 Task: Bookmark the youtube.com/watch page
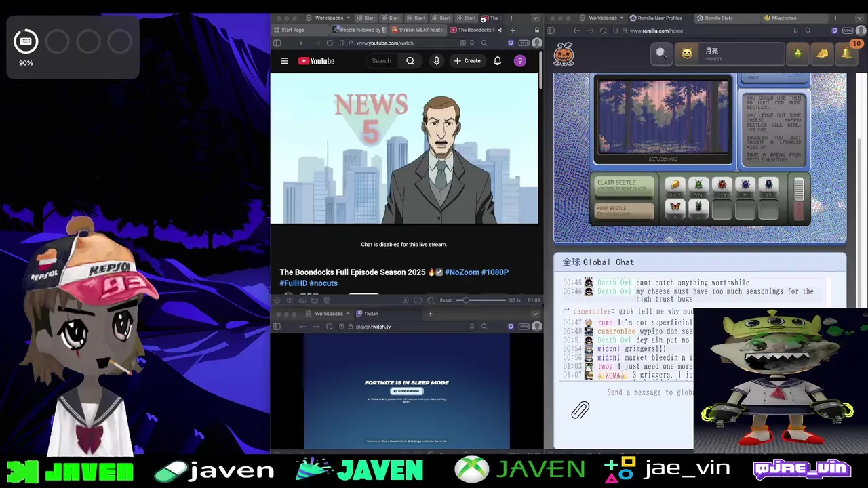[x=471, y=43]
